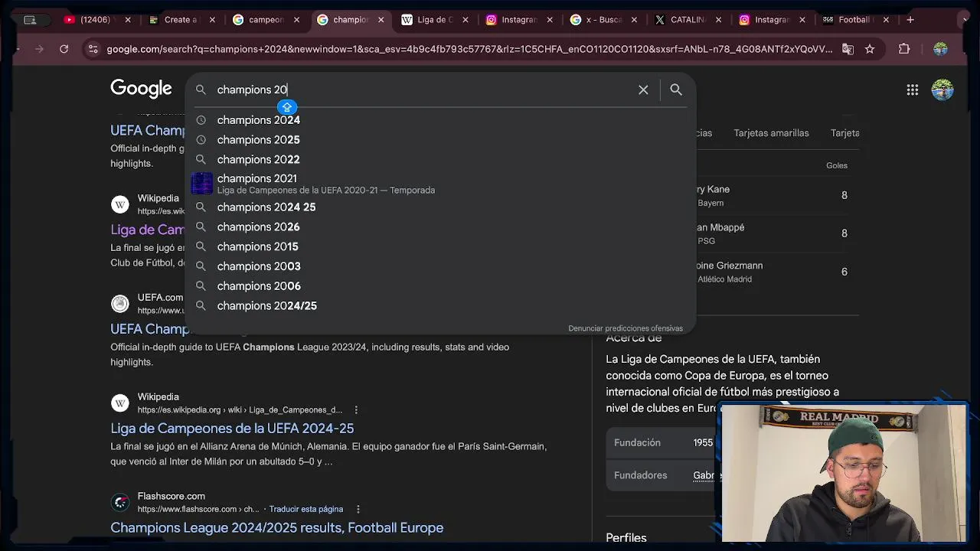Click the browser address bar URL
Viewport: 980px width, 551px height.
coord(469,49)
